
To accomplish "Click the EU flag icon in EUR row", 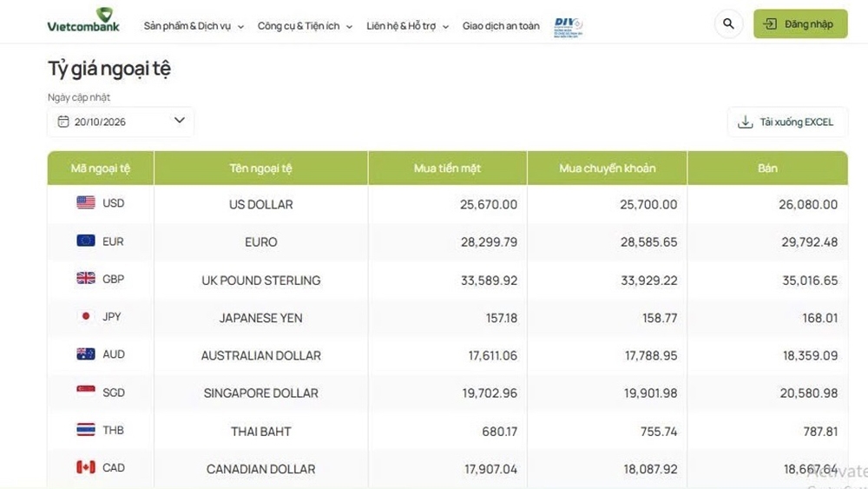I will 86,241.
